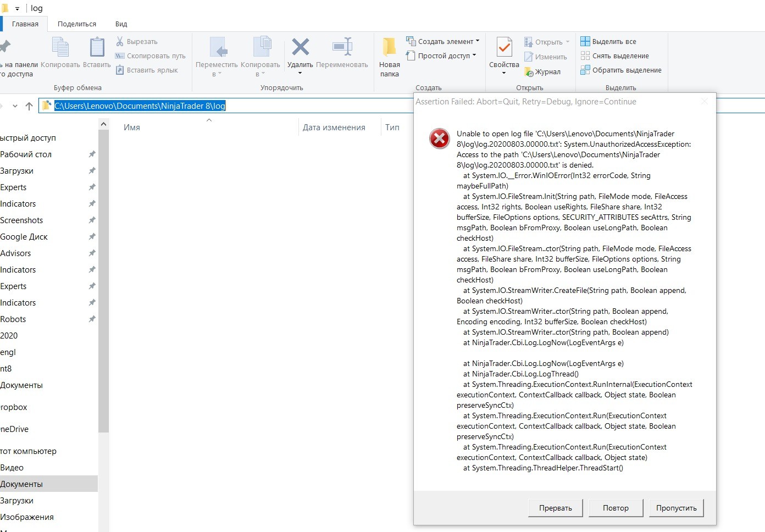Click Edit (Изменить) in ribbon
The height and width of the screenshot is (532, 765).
[x=545, y=57]
